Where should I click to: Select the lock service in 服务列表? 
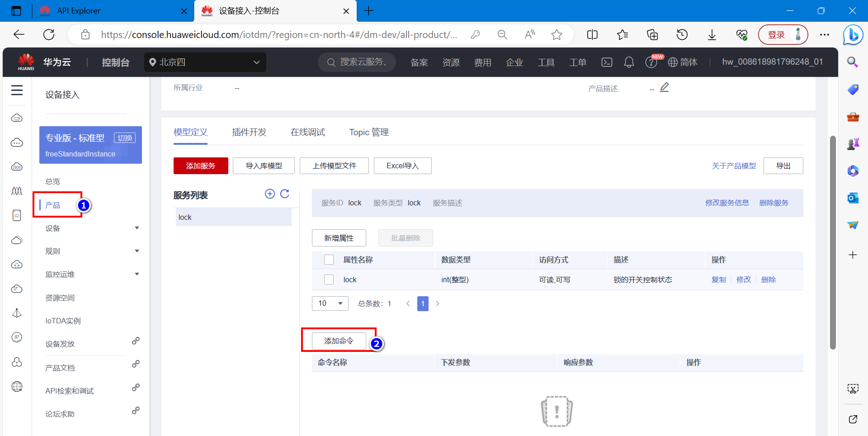tap(233, 217)
